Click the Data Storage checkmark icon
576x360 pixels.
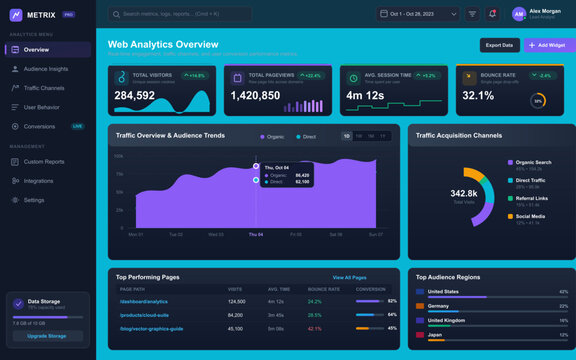pyautogui.click(x=18, y=304)
